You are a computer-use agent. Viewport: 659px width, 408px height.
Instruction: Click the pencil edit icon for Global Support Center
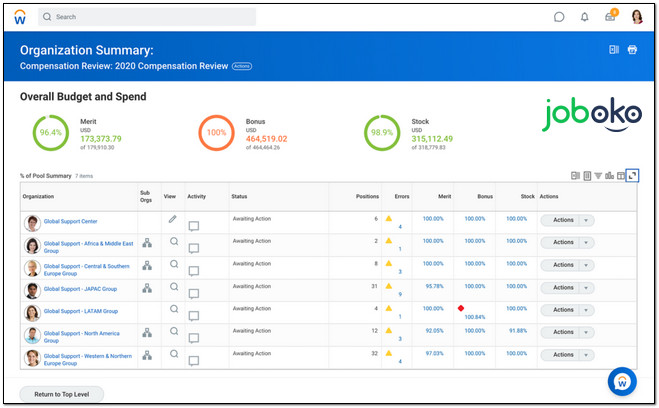pos(172,218)
